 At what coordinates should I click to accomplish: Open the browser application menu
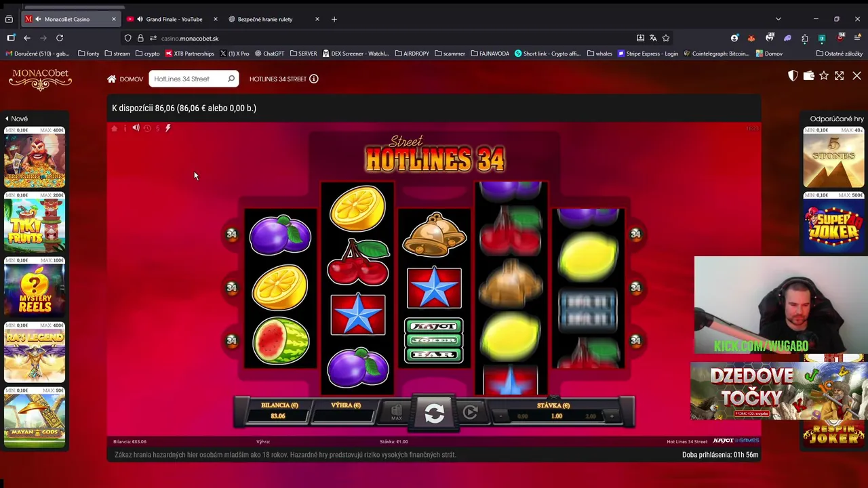pyautogui.click(x=858, y=38)
